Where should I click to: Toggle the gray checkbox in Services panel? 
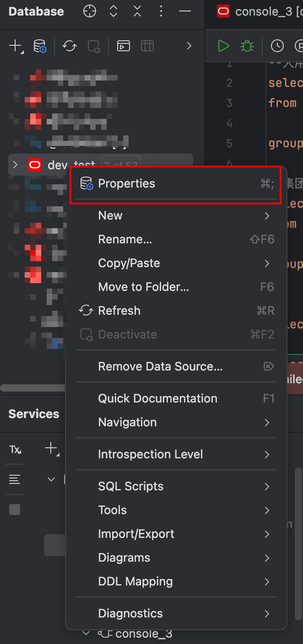(15, 510)
